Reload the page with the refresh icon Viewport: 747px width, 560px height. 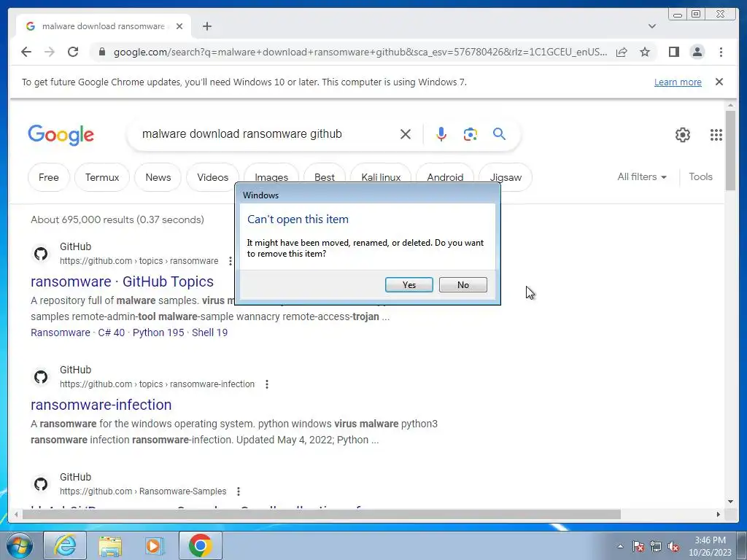click(x=73, y=52)
